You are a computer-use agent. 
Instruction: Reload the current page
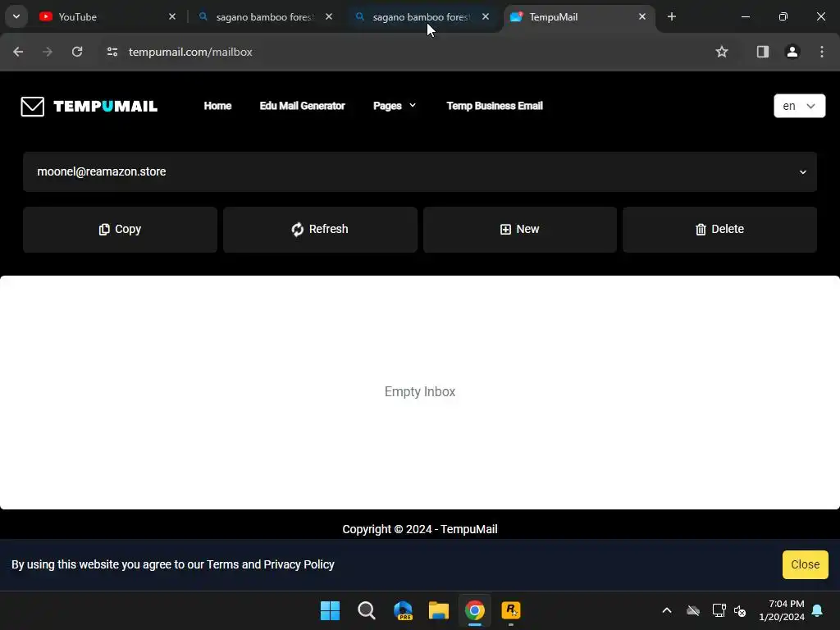[x=77, y=52]
